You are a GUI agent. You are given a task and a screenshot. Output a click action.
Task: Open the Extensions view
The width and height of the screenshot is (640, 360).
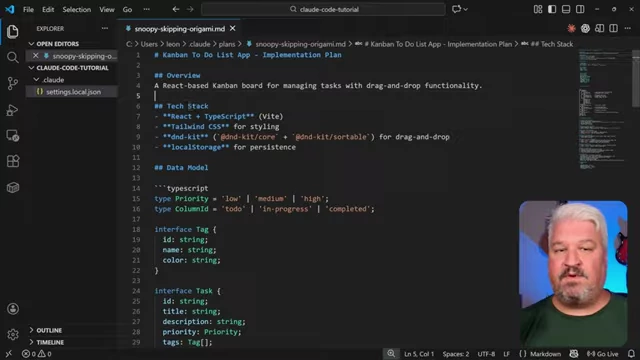tap(13, 161)
